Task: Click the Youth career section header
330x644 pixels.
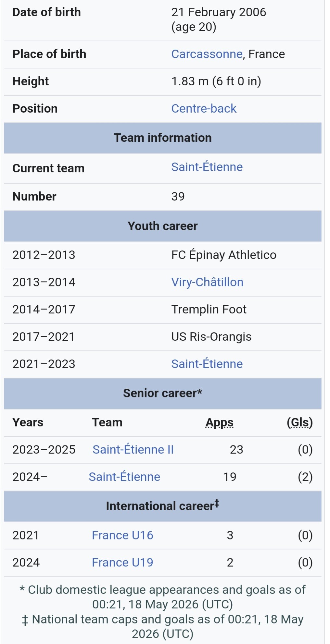Action: click(x=163, y=226)
